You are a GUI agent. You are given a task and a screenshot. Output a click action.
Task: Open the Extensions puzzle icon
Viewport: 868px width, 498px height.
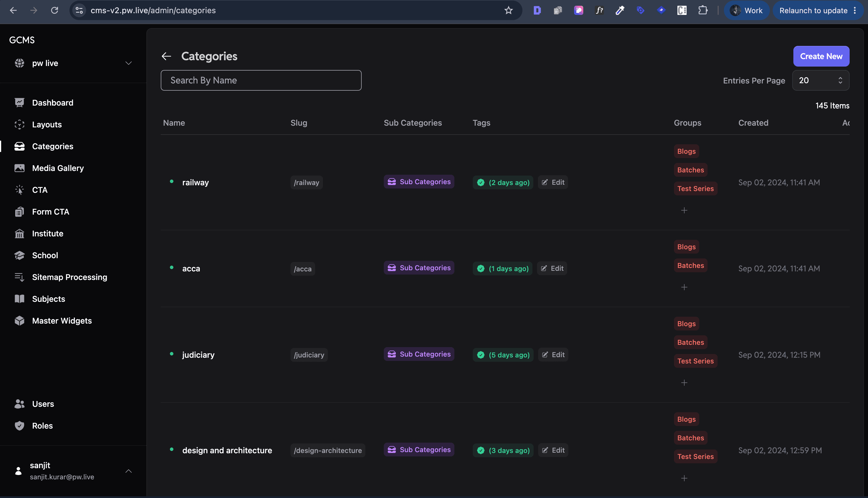pyautogui.click(x=702, y=10)
